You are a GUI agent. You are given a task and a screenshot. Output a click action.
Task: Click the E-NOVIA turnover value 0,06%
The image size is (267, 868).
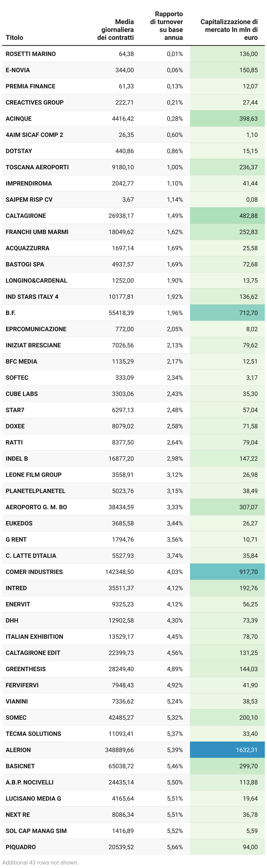[x=175, y=70]
